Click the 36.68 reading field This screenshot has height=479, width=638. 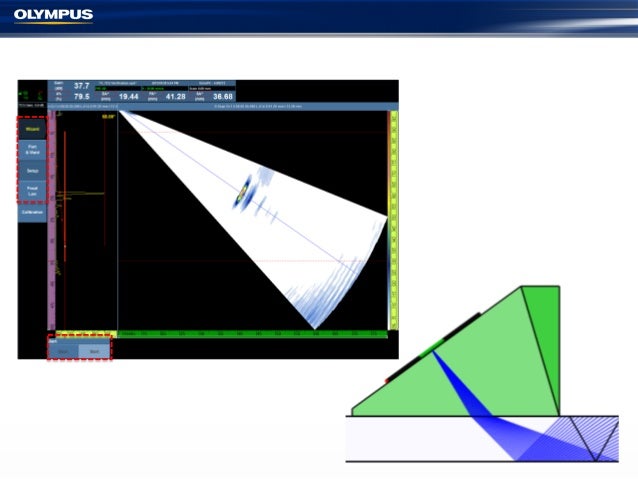223,96
